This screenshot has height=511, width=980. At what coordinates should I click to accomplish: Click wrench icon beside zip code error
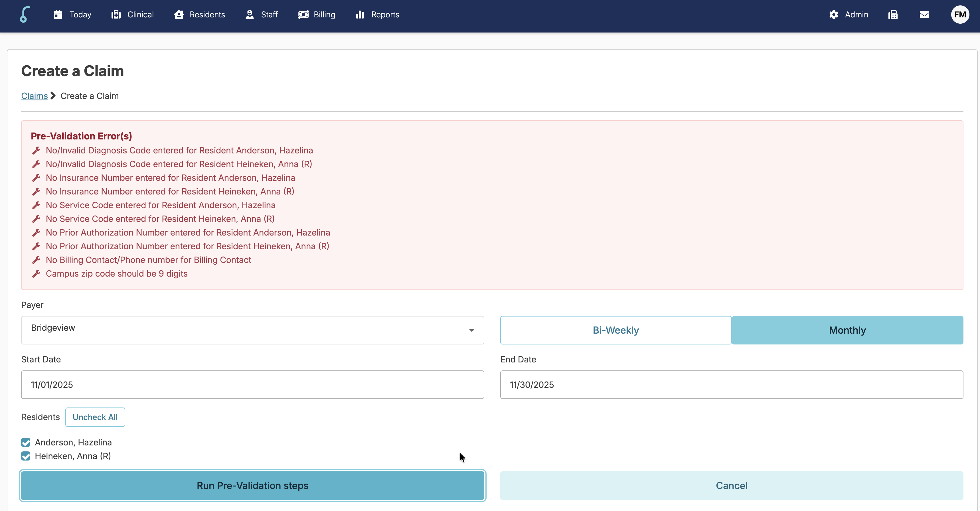[36, 273]
